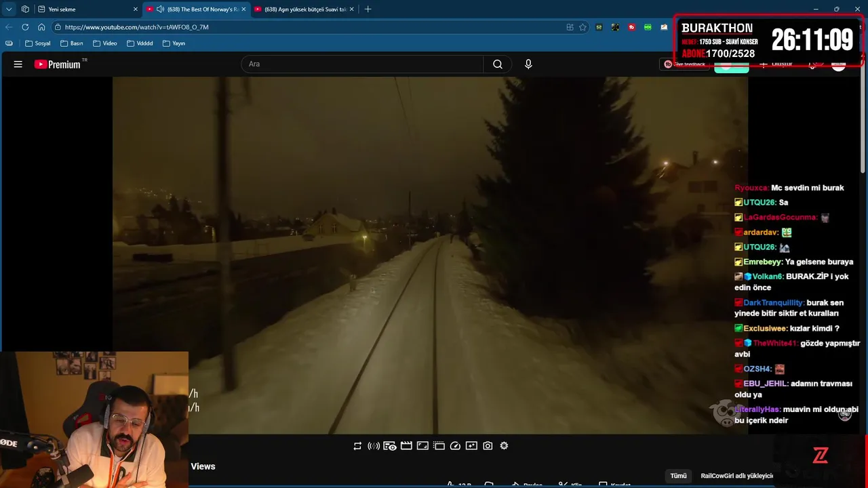Toggle cinema mode clapperboard icon
This screenshot has height=488, width=868.
[406, 446]
